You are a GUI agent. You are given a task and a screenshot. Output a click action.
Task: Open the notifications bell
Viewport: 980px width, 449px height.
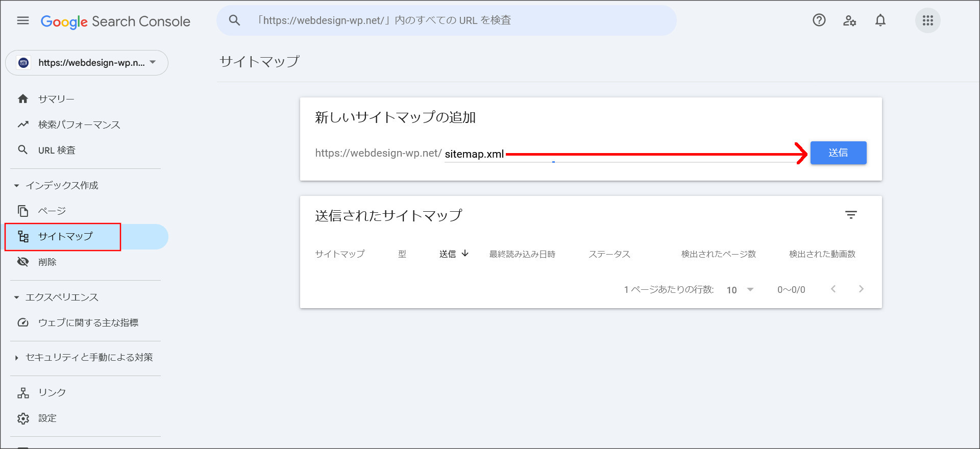tap(880, 20)
